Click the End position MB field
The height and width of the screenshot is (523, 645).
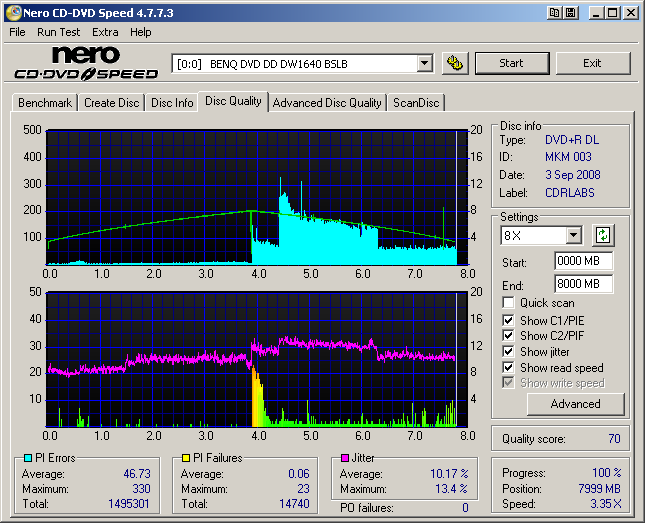(583, 283)
